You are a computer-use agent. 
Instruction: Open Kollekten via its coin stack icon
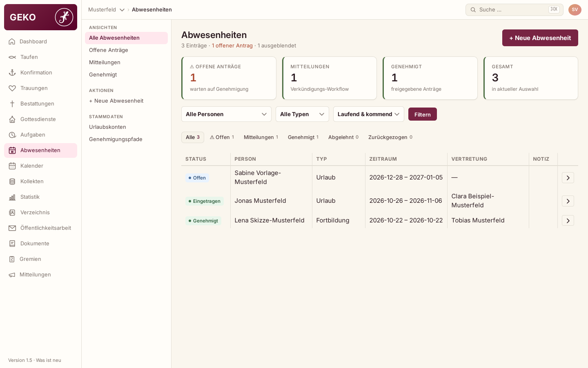(x=12, y=182)
